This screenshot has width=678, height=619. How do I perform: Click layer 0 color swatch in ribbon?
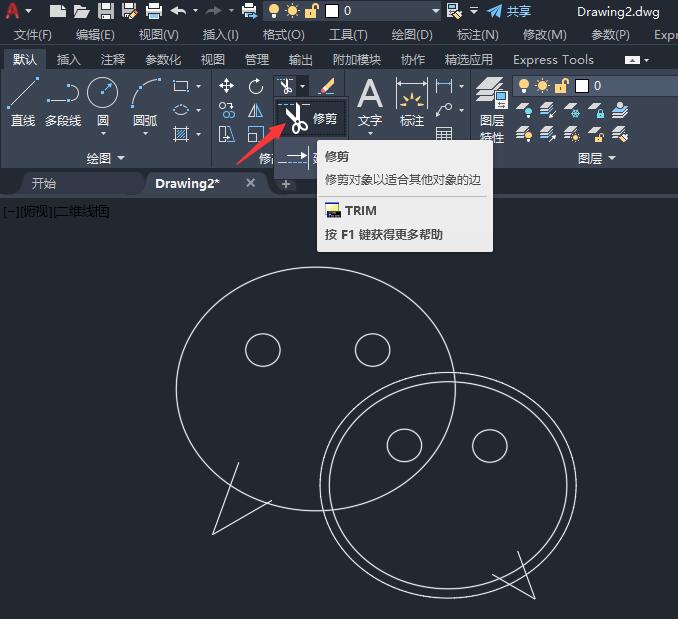582,86
